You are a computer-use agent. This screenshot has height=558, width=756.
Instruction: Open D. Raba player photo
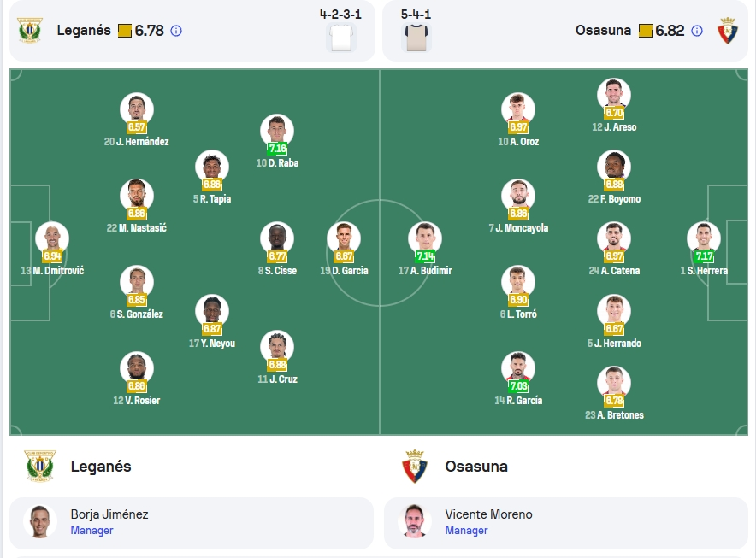[x=277, y=130]
